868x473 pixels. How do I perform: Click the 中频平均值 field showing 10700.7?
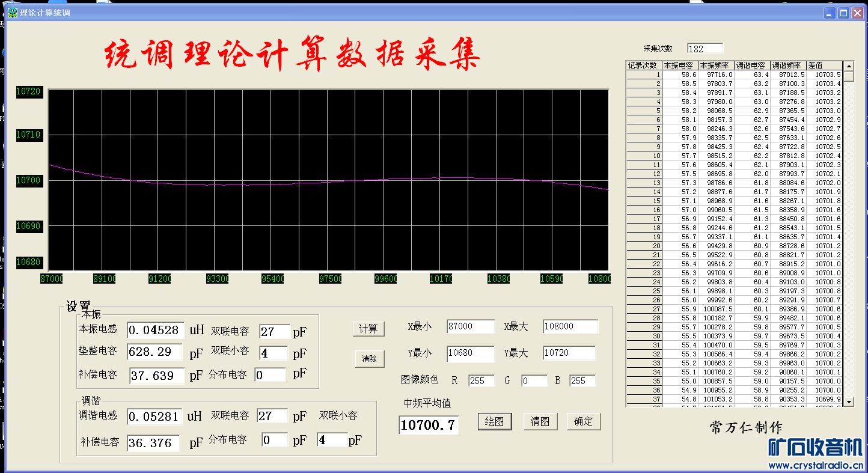tap(429, 425)
